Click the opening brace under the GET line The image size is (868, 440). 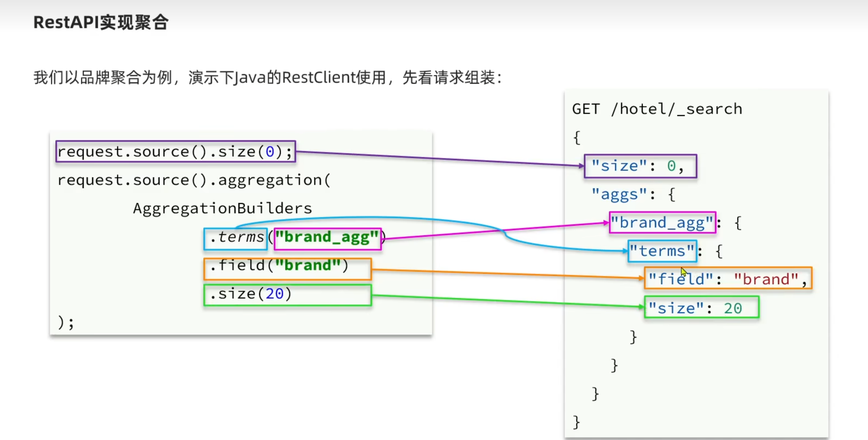coord(576,138)
